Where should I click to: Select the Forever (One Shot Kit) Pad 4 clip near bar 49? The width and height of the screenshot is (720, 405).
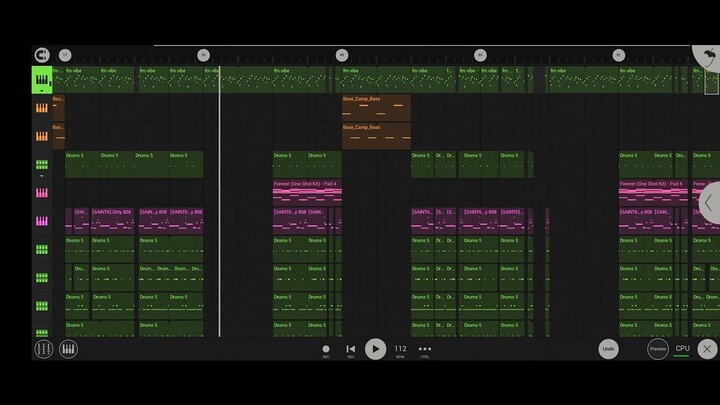pos(307,193)
